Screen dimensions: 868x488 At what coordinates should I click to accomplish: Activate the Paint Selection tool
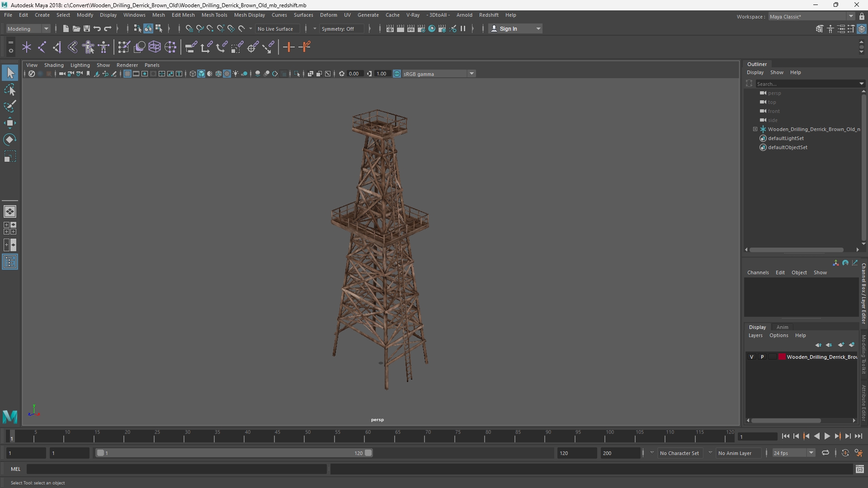pos(10,106)
